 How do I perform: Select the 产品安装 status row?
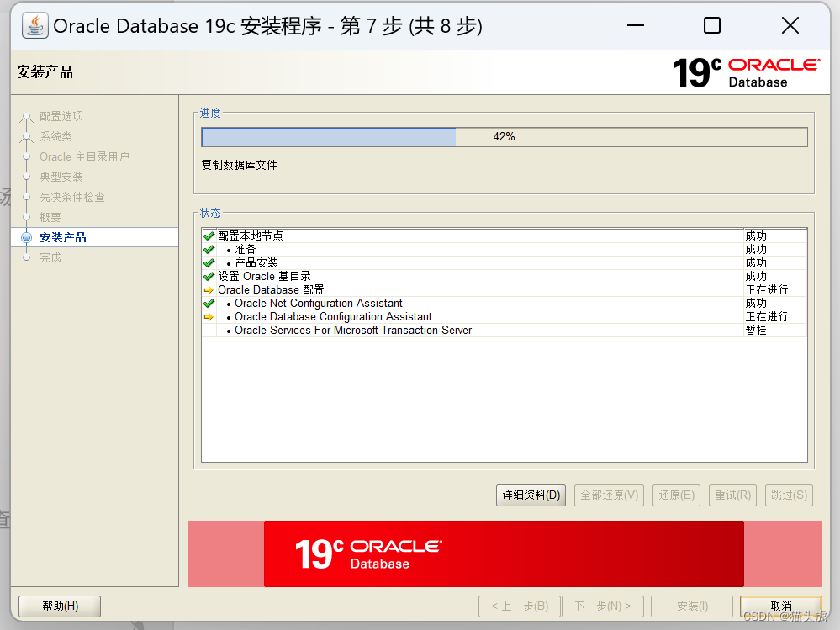click(x=505, y=262)
